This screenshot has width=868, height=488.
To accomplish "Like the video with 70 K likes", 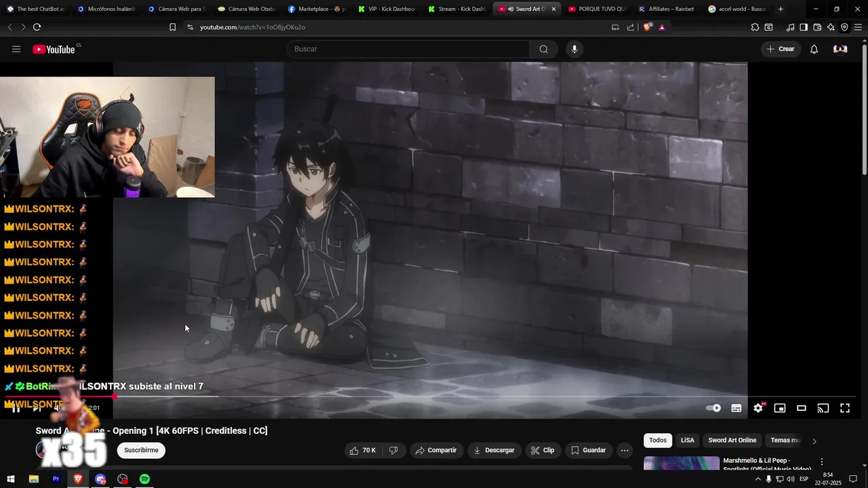I will point(363,450).
